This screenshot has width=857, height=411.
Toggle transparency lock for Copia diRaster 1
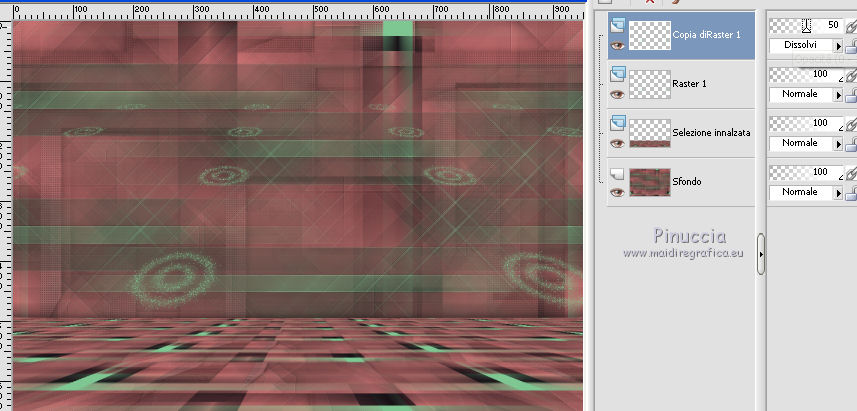(x=851, y=48)
